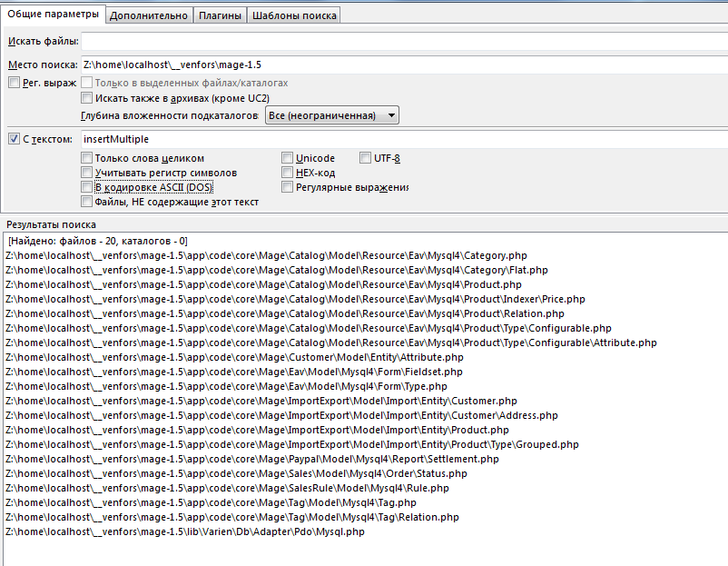Select the Category\Flat.php search result
728x566 pixels.
click(276, 270)
